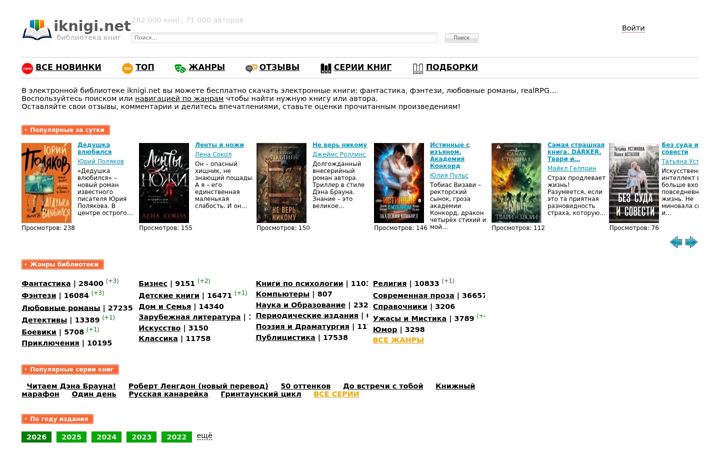Filter books by year 2024

pos(107,437)
